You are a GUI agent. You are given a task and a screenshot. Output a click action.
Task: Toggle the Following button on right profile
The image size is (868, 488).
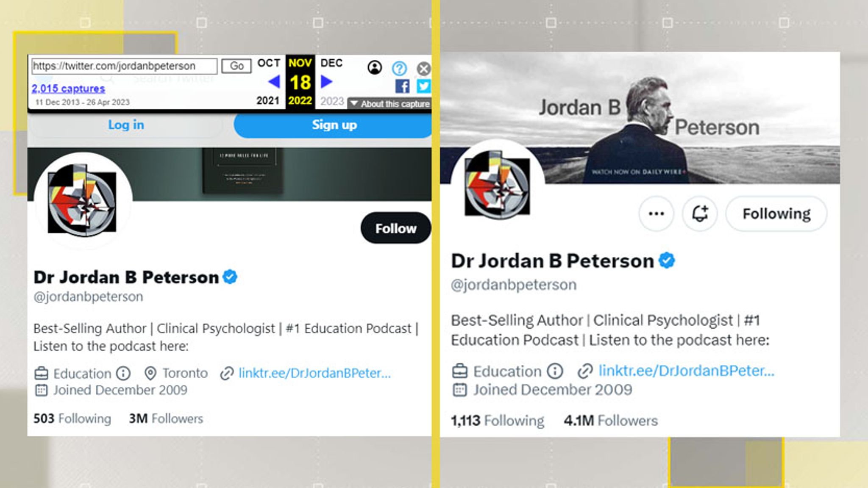click(776, 213)
